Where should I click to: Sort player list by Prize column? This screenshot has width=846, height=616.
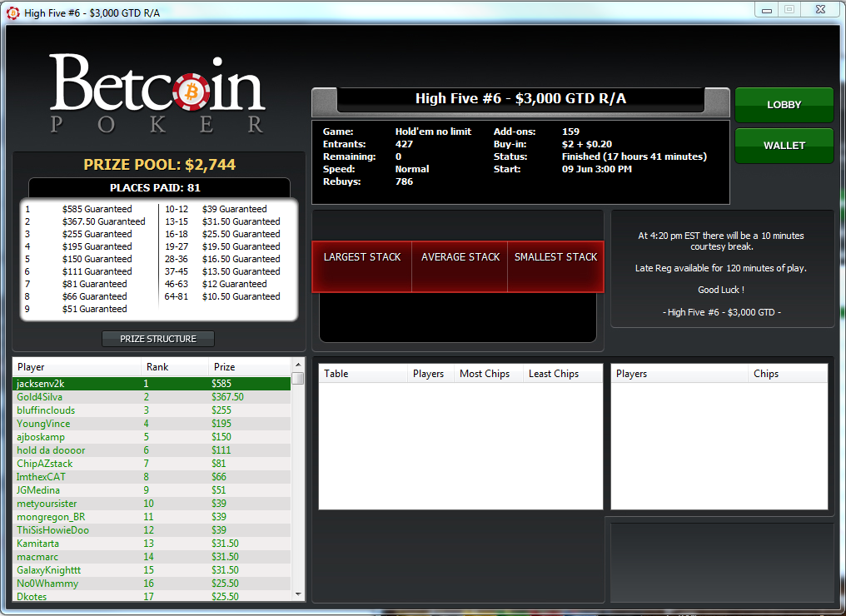pos(249,367)
